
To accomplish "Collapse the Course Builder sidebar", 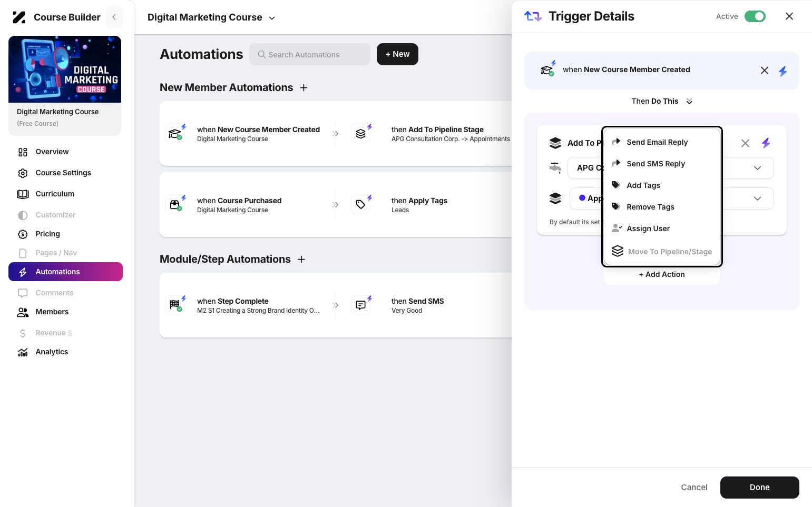I will (x=114, y=17).
